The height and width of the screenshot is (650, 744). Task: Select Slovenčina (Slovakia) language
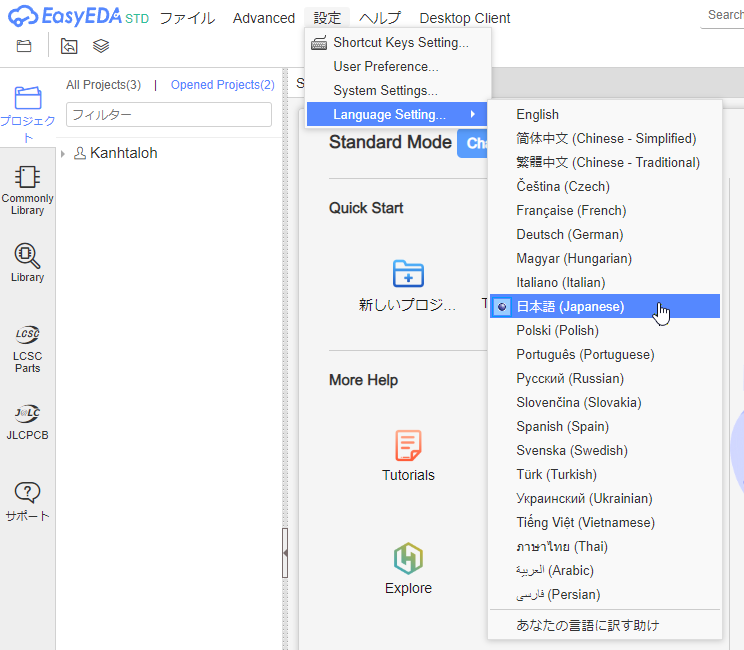pyautogui.click(x=604, y=402)
